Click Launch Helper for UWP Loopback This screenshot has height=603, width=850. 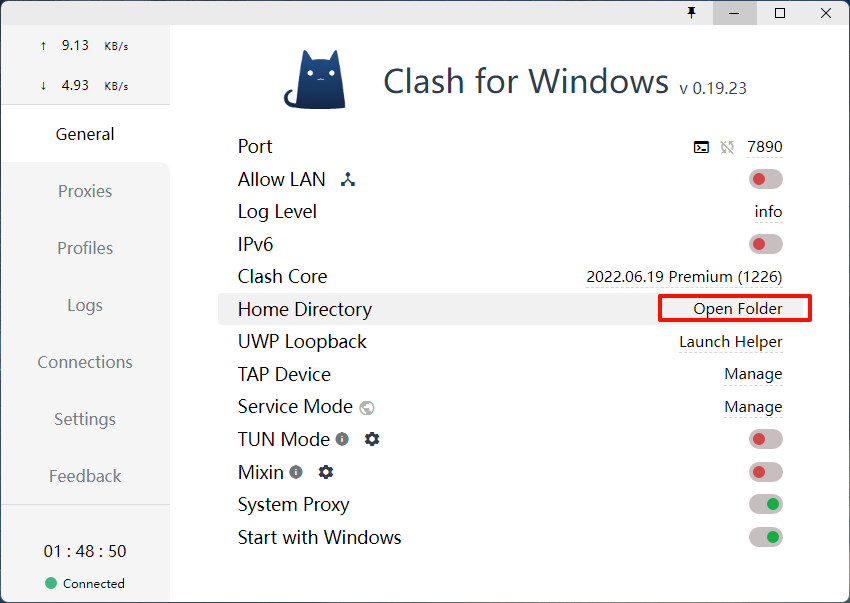pyautogui.click(x=730, y=342)
